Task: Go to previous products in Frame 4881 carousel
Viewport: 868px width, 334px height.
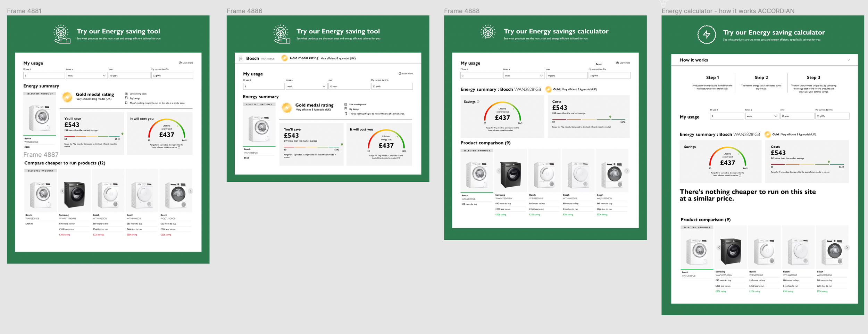Action: tap(62, 191)
